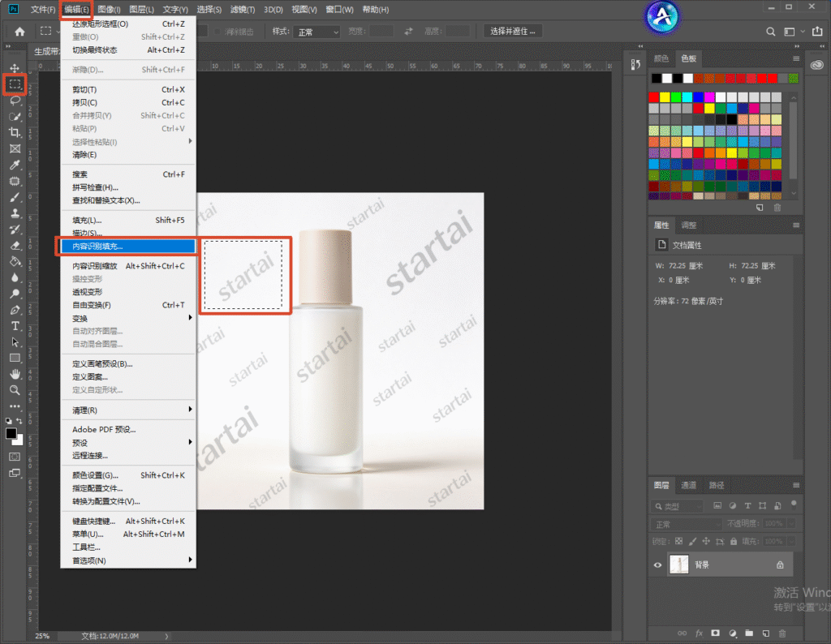Select the Quick Selection tool

tap(15, 117)
